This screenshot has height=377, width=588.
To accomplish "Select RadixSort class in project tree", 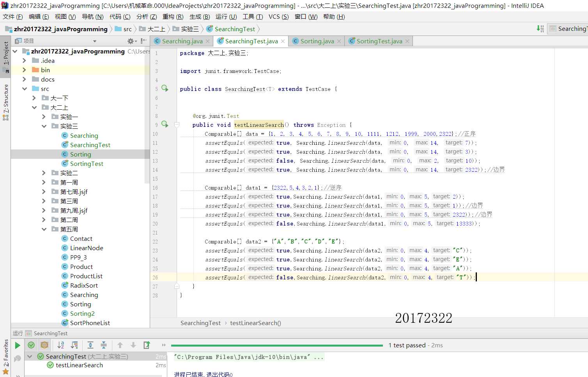I will (x=84, y=285).
